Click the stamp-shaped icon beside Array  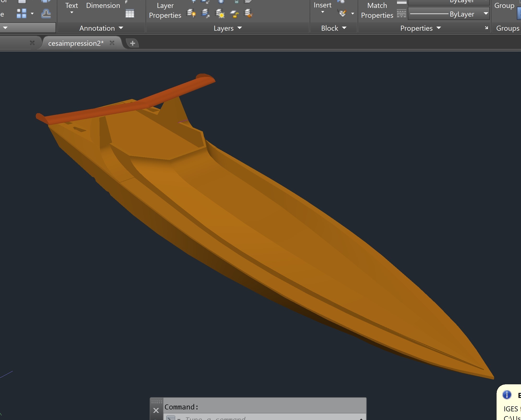[x=46, y=14]
